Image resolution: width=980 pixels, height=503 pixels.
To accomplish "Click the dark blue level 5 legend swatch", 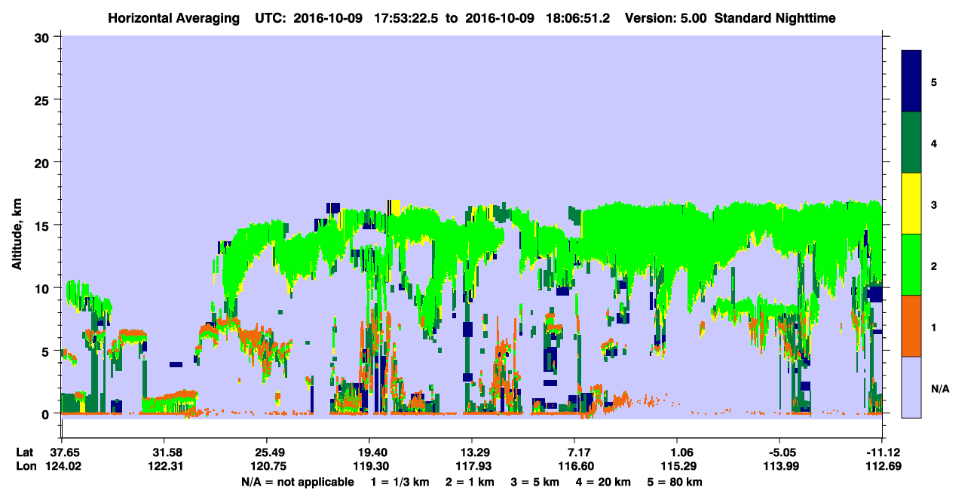I will (912, 81).
